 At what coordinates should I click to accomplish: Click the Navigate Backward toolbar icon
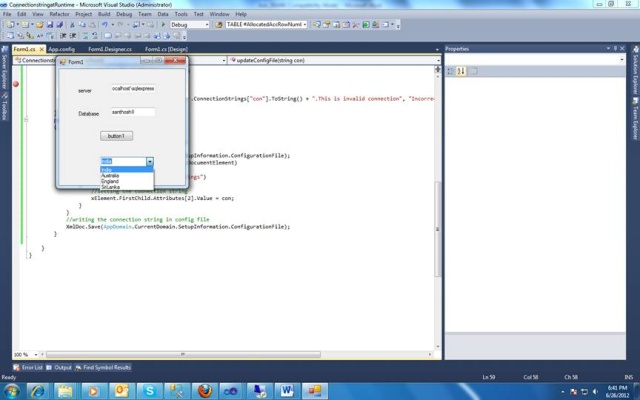pos(136,25)
